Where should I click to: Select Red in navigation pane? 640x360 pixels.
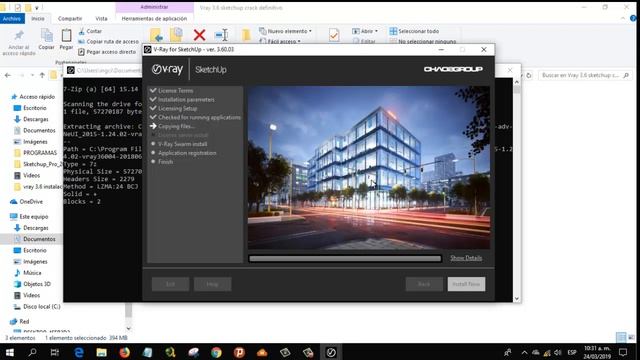click(20, 321)
